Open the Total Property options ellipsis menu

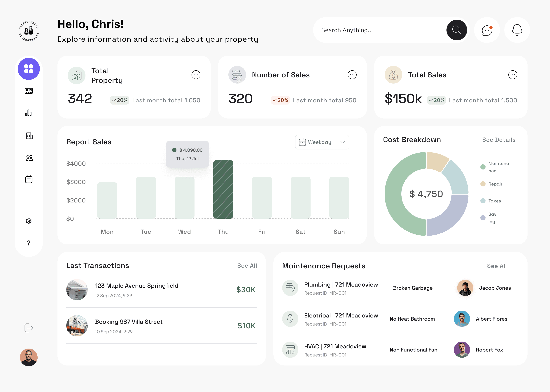[x=196, y=75]
